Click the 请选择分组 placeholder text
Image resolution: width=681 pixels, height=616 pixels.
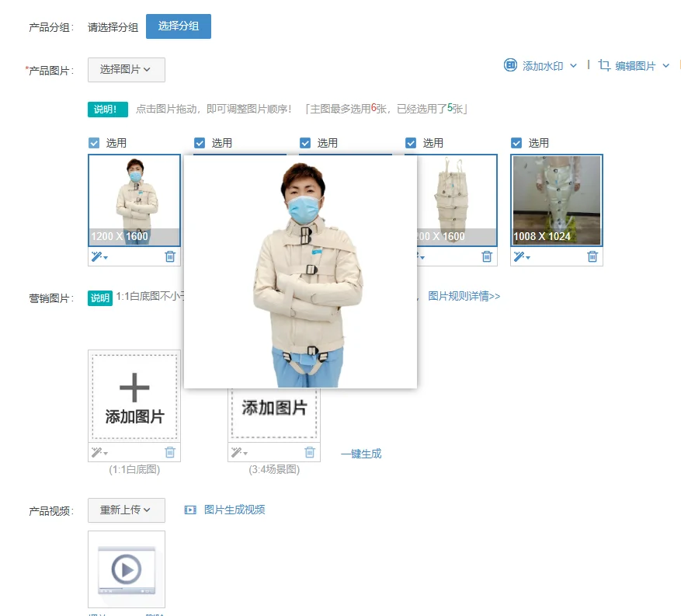113,27
